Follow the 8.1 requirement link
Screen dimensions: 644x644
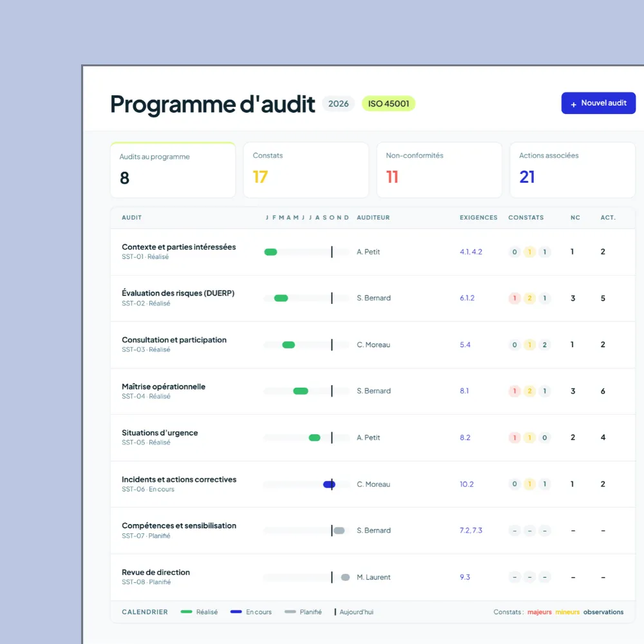(x=464, y=391)
